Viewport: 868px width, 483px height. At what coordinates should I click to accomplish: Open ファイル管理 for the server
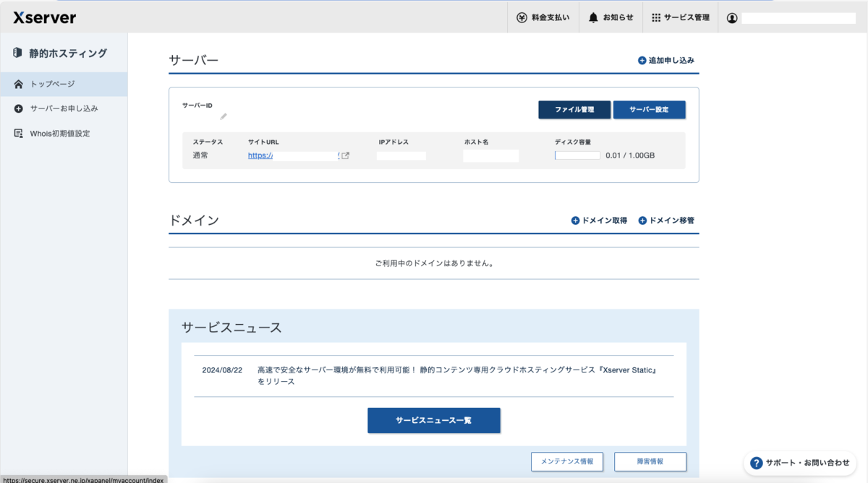point(574,109)
